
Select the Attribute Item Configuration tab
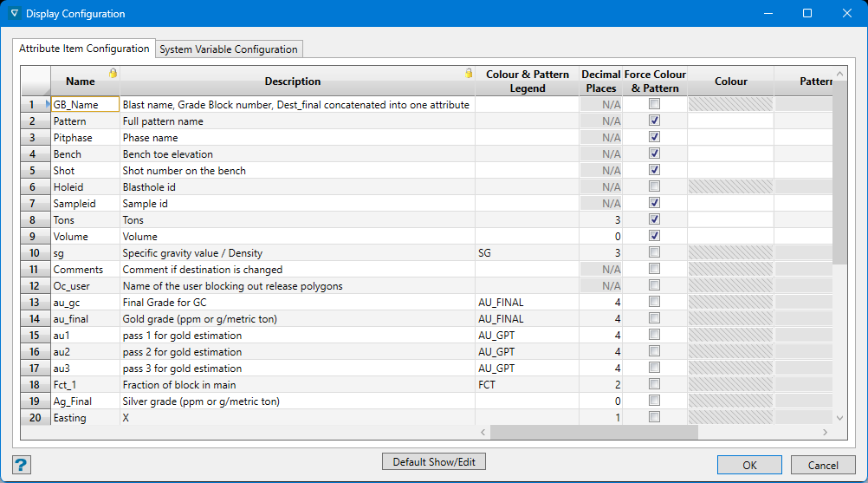click(x=84, y=49)
